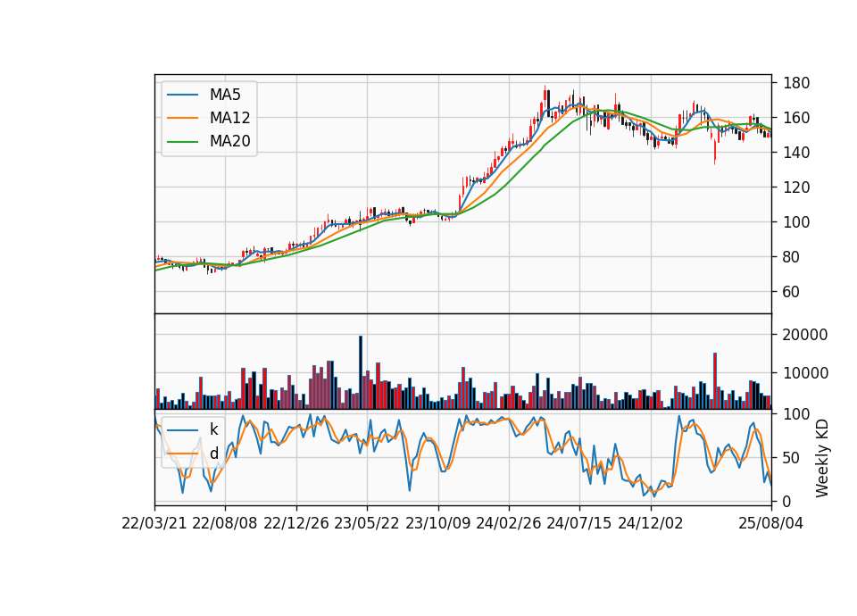Click the Weekly KD axis title
Image resolution: width=857 pixels, height=616 pixels.
point(822,459)
